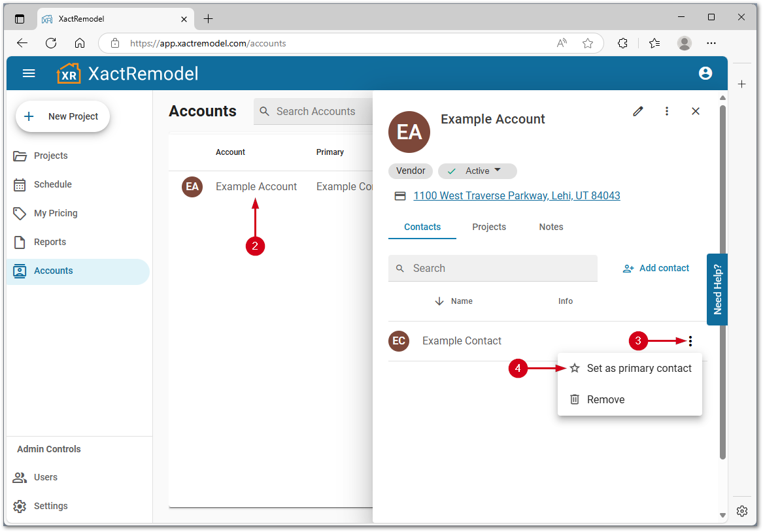Select the Example Account row name
This screenshot has width=763, height=532.
tap(256, 187)
